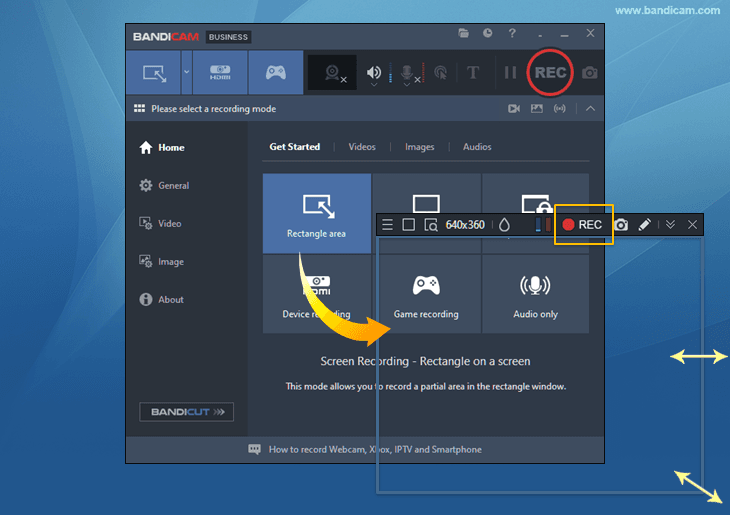Expand the floating bar double-chevron menu

click(670, 225)
